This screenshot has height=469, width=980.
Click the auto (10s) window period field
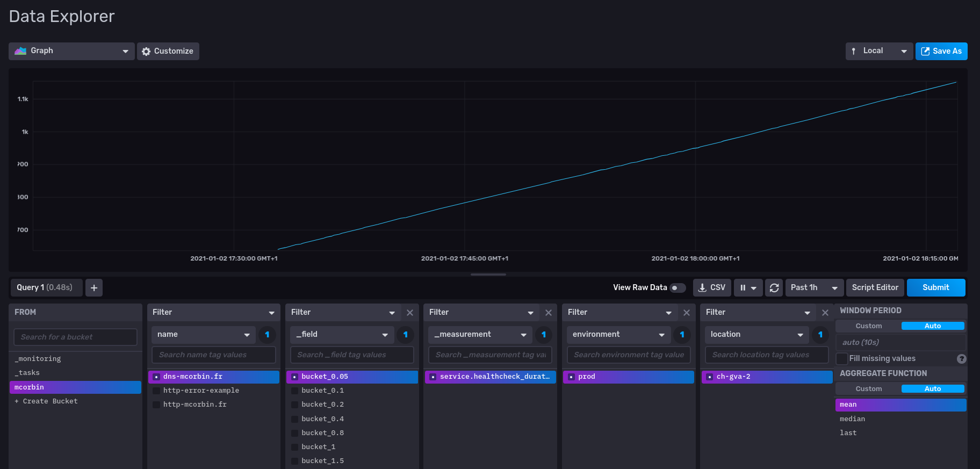tap(901, 343)
